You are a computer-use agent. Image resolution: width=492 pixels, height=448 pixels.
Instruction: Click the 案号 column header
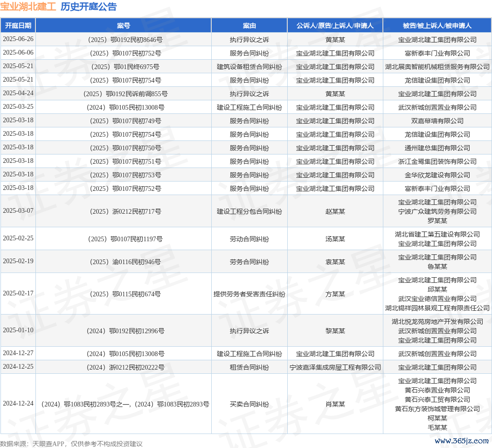tap(124, 25)
